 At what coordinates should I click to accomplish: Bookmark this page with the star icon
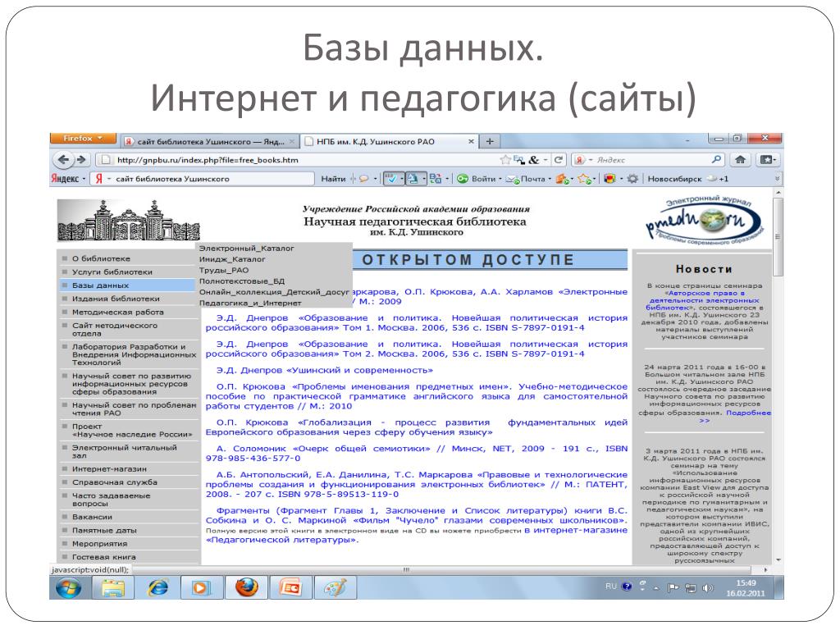pos(504,160)
